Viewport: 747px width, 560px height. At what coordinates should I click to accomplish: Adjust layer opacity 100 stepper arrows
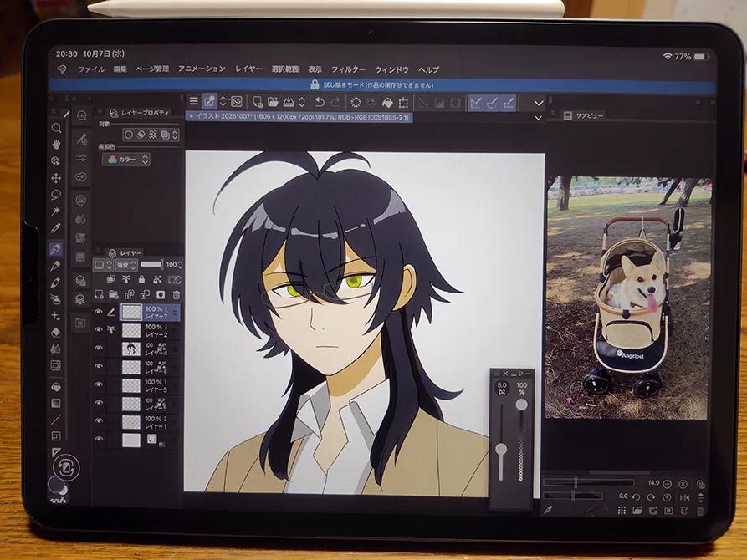click(x=180, y=264)
